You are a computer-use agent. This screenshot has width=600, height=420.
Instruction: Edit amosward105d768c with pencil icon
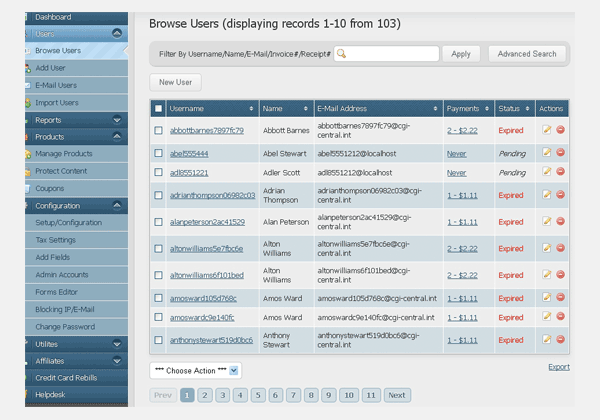click(547, 297)
